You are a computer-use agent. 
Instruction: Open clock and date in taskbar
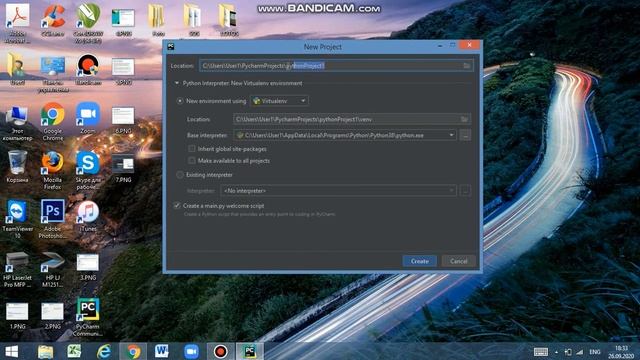click(621, 352)
